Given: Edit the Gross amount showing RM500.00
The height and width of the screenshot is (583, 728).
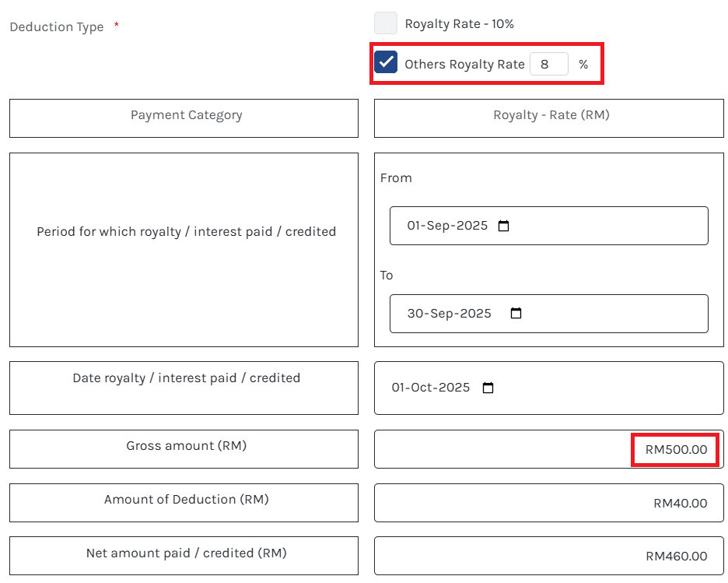Looking at the screenshot, I should point(674,449).
